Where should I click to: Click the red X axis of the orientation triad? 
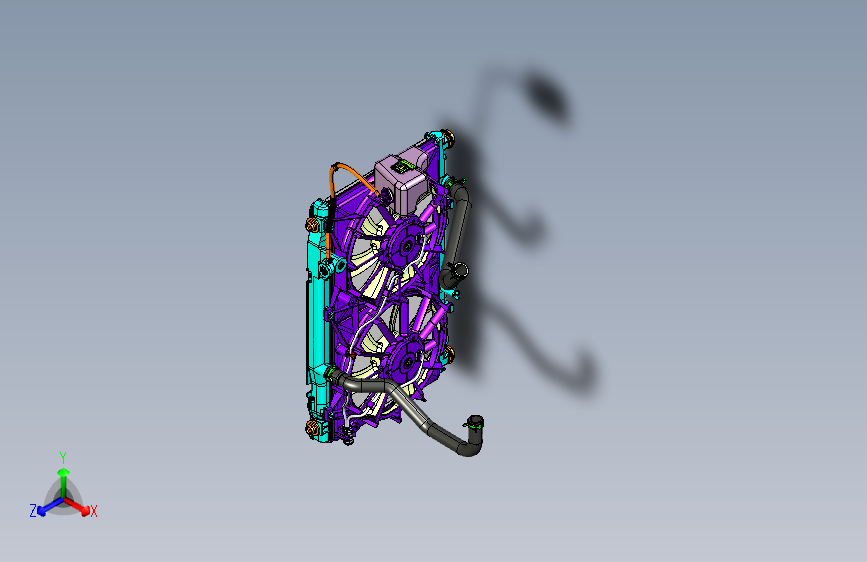click(x=77, y=506)
